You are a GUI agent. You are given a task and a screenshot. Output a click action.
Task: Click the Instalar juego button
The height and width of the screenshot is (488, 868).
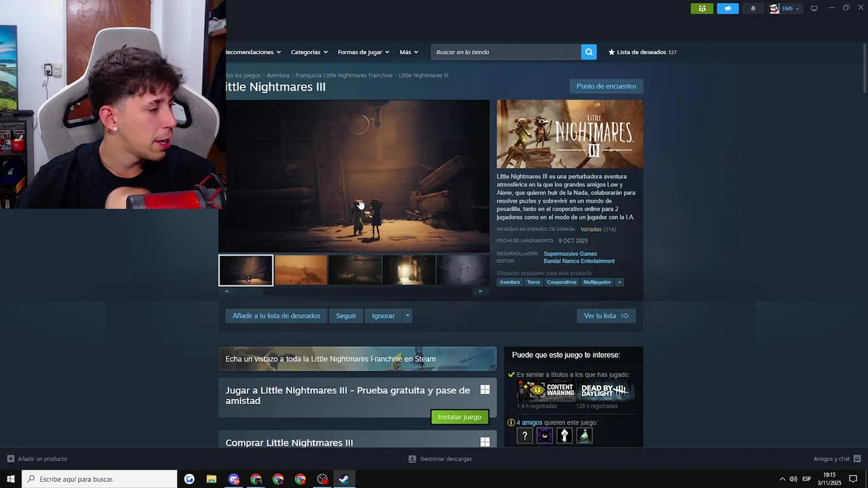point(460,417)
